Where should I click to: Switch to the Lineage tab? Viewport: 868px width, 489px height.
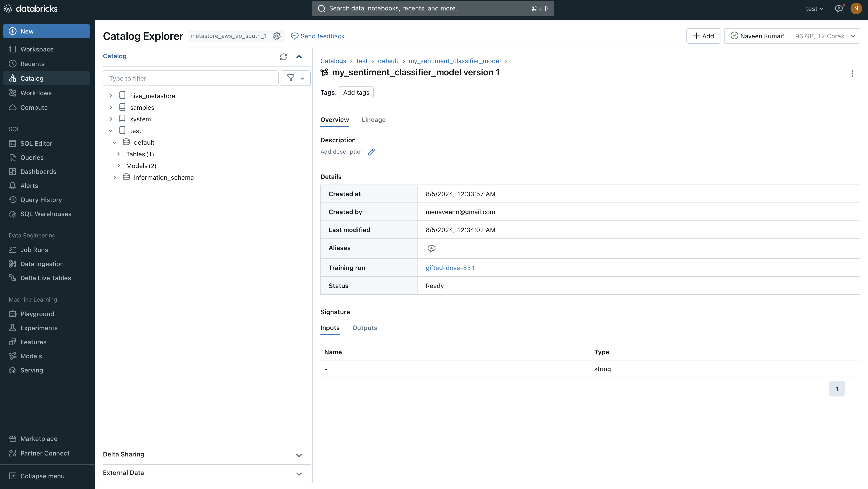[373, 120]
